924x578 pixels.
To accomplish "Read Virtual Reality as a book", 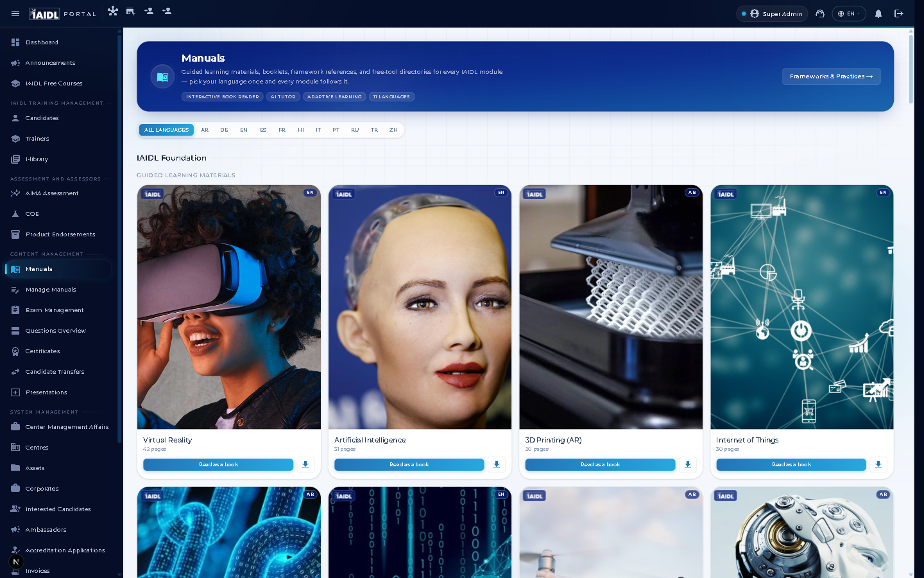I will coord(218,464).
